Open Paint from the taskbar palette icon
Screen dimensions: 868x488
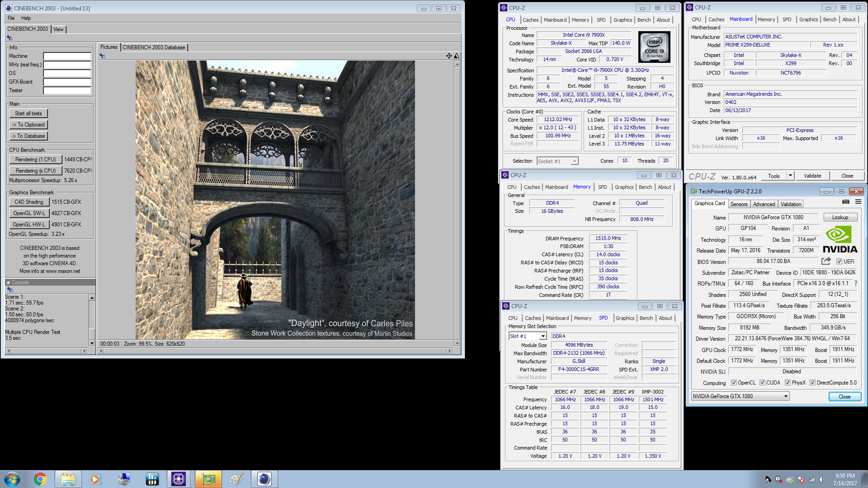(236, 479)
